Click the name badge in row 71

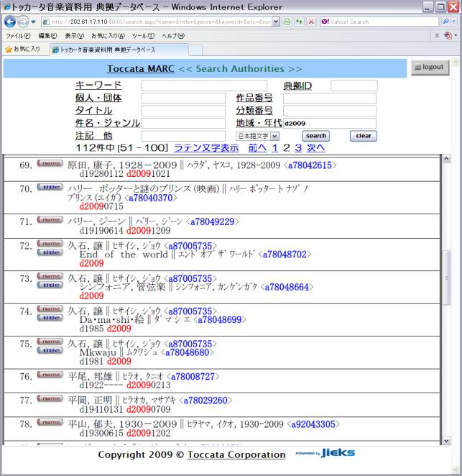(50, 219)
